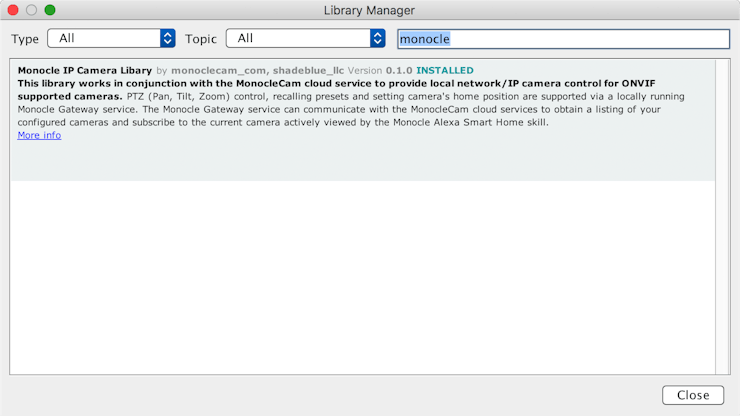Open the More info link
The image size is (740, 416).
pos(39,136)
